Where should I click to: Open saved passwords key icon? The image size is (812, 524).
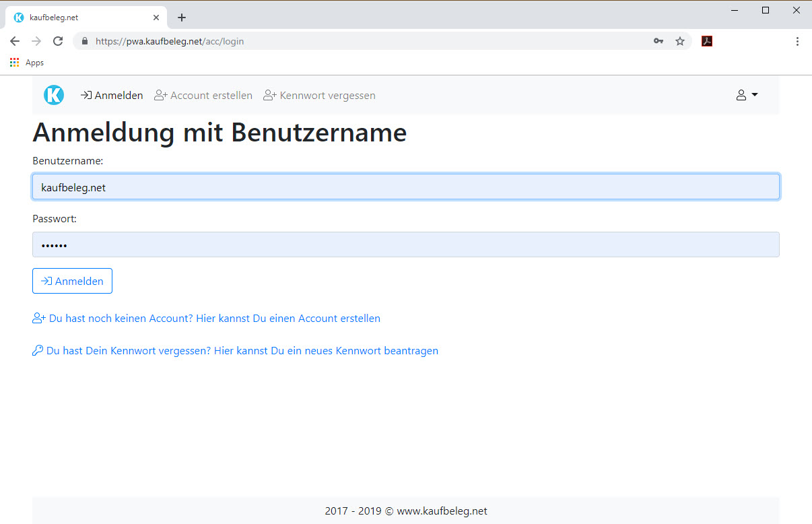658,41
